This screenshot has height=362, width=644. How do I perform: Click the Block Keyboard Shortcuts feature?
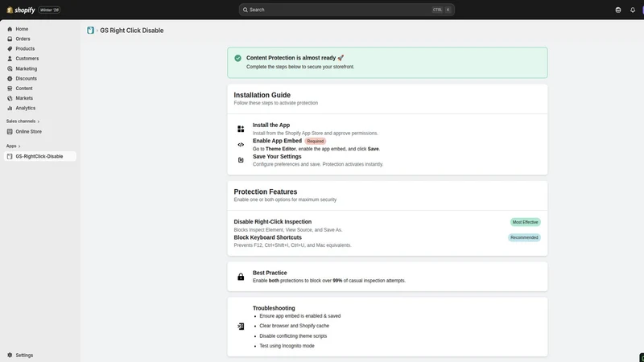pos(268,237)
